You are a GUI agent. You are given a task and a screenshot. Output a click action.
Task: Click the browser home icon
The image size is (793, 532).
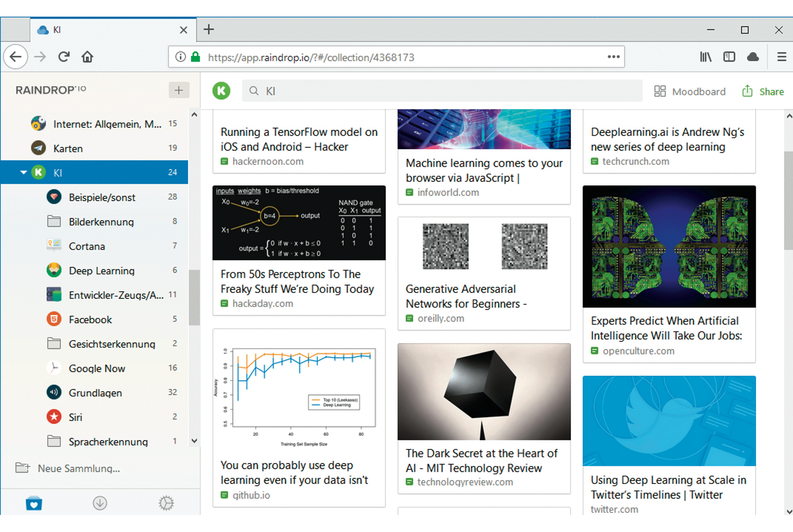(x=88, y=57)
